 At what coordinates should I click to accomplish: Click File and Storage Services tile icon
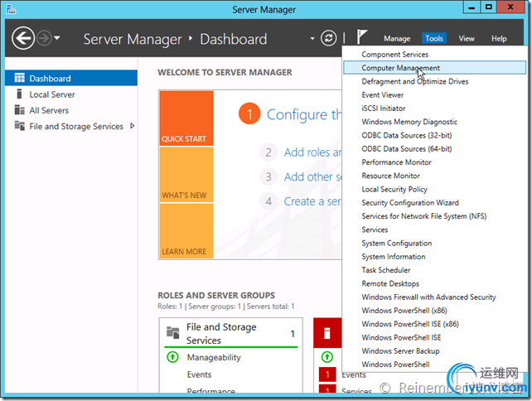[172, 333]
